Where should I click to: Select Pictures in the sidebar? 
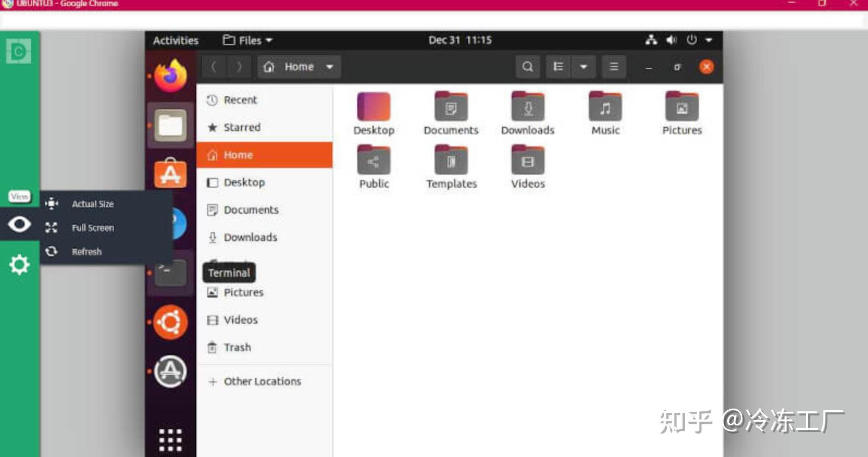(x=264, y=293)
